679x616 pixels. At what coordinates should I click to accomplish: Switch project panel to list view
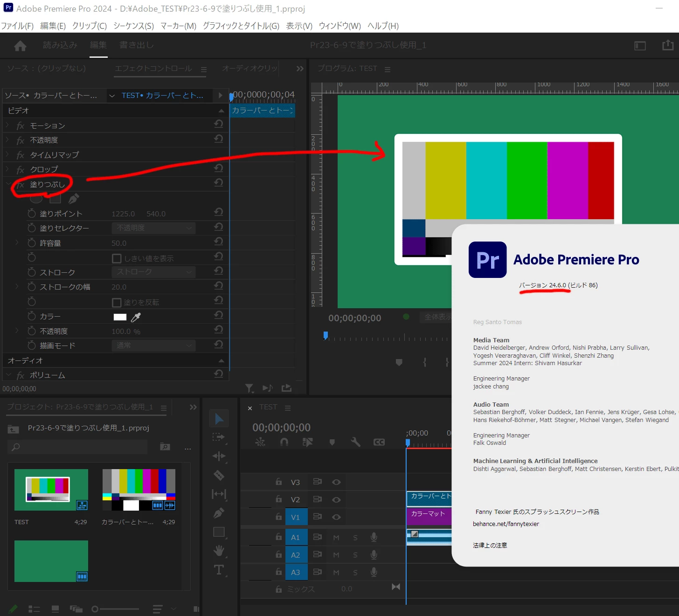click(x=34, y=609)
